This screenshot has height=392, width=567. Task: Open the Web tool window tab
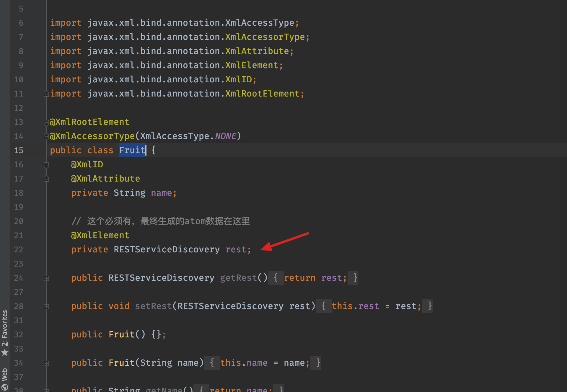pos(5,375)
